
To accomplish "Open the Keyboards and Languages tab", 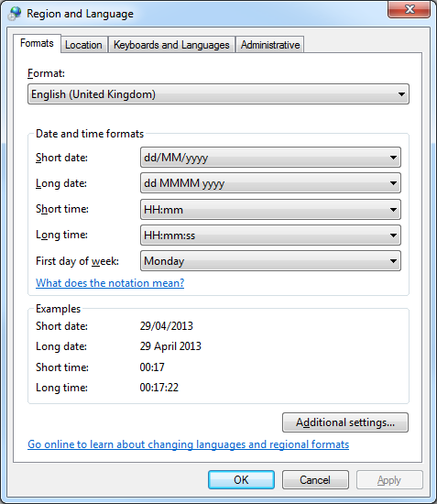I will point(171,45).
